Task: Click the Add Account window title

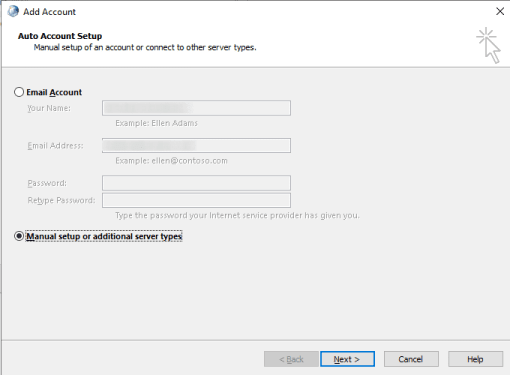Action: [x=49, y=12]
